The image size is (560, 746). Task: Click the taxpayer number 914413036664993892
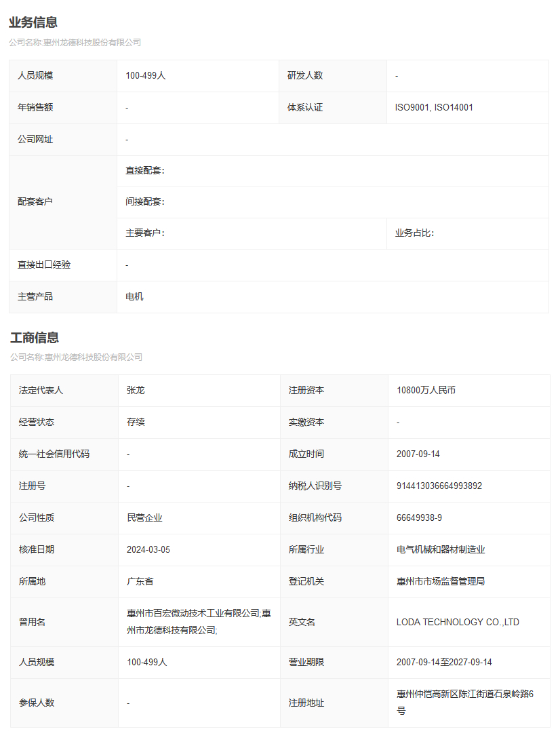pyautogui.click(x=439, y=486)
